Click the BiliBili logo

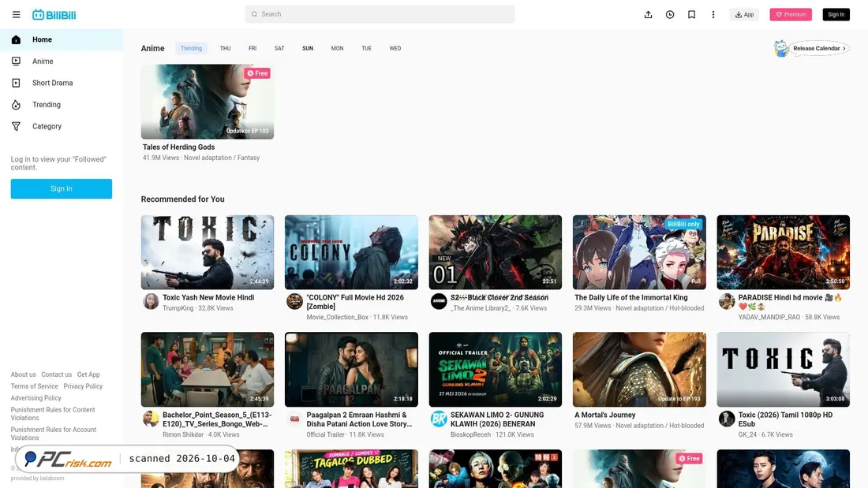[x=54, y=14]
